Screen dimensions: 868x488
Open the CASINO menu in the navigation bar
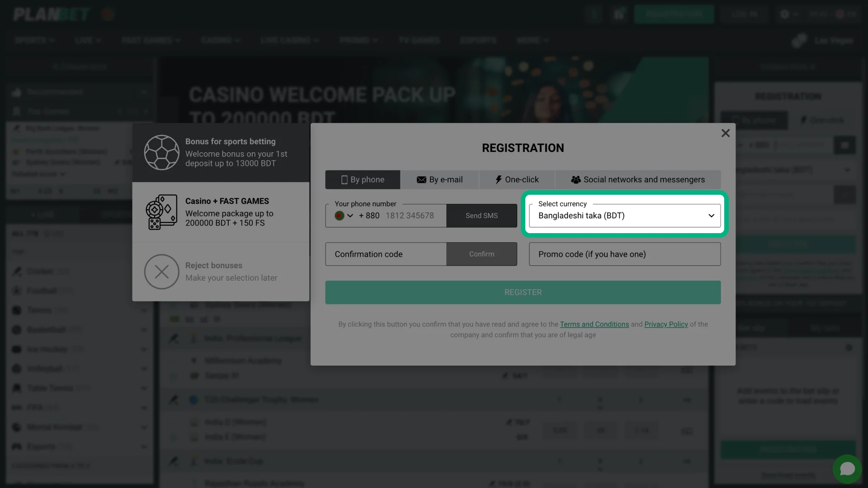click(221, 40)
